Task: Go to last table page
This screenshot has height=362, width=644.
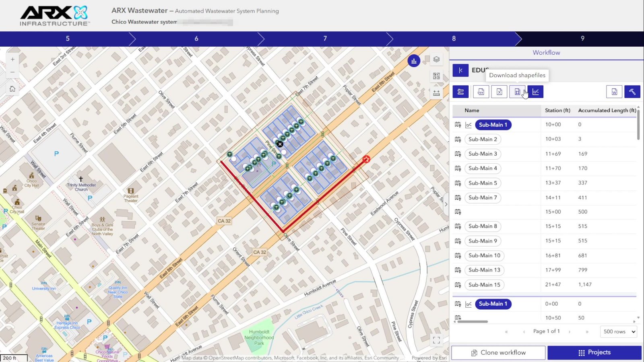Action: (587, 331)
